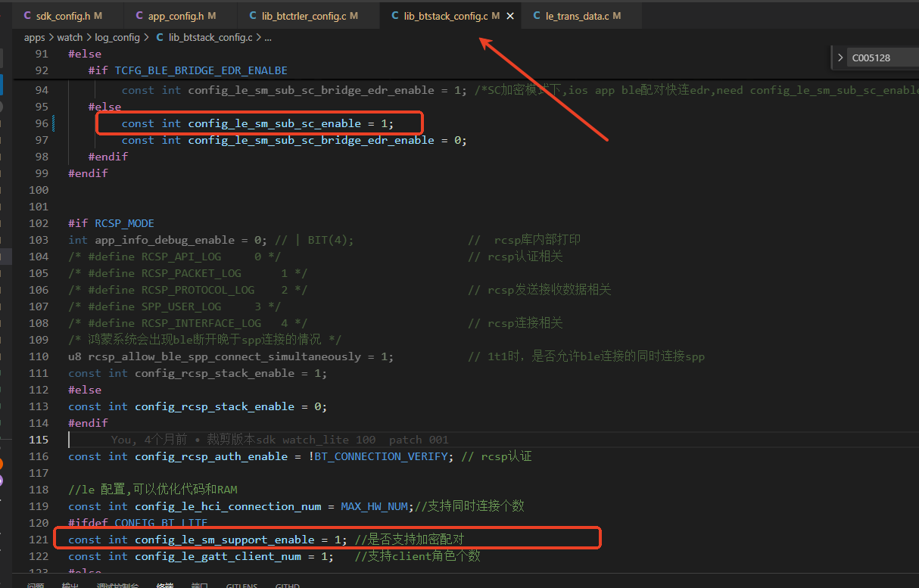The width and height of the screenshot is (919, 588).
Task: Click rcsp_allow_ble_spp_connect_simultaneously on line 110
Action: (225, 356)
